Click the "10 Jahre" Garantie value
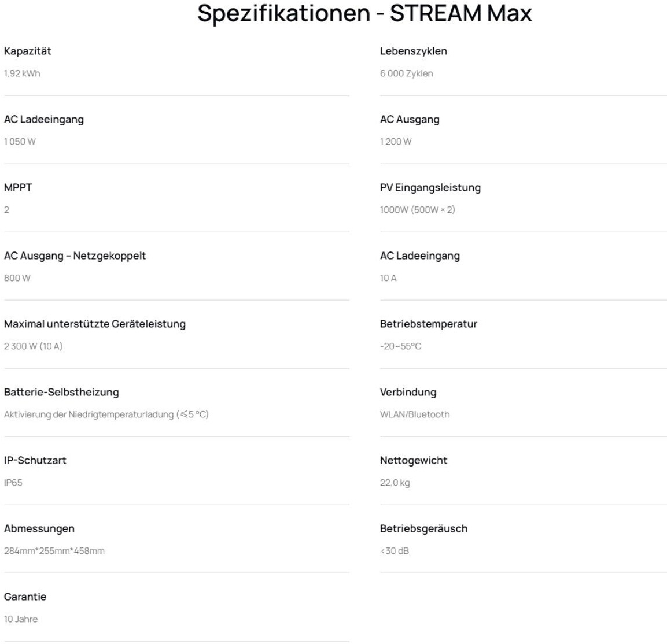667x644 pixels. pyautogui.click(x=21, y=619)
